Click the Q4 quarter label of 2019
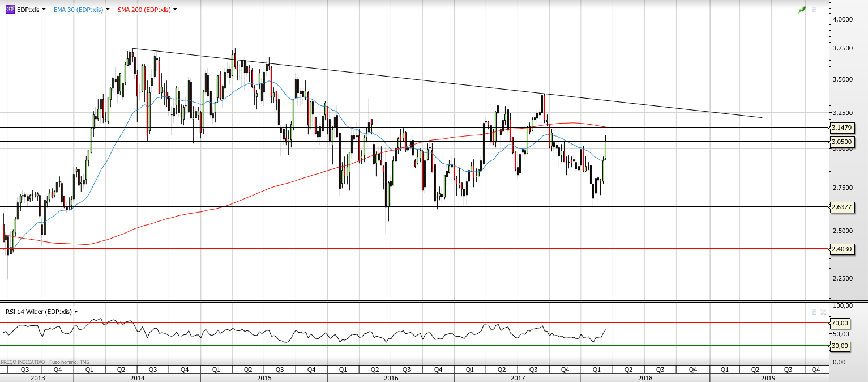Image resolution: width=868 pixels, height=382 pixels. tap(816, 370)
